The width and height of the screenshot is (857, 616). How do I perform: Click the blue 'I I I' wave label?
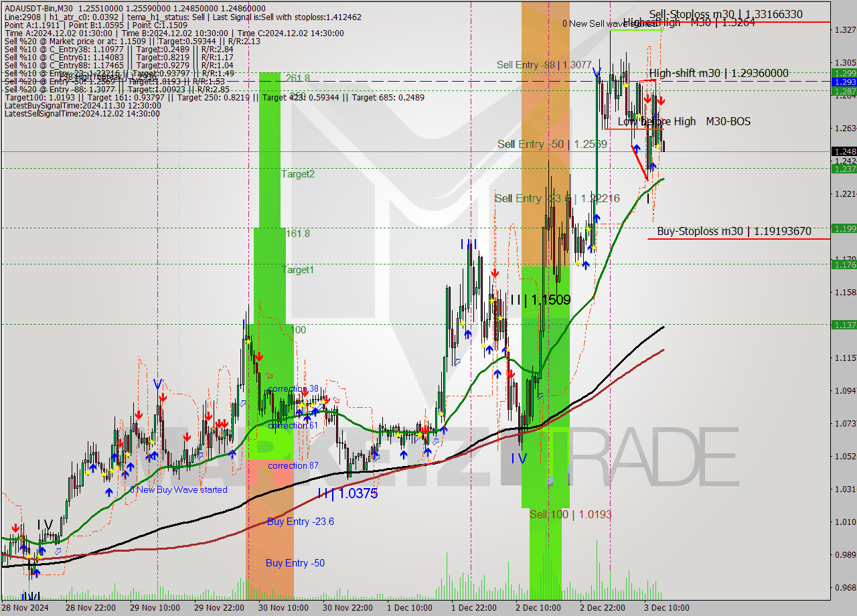click(469, 244)
